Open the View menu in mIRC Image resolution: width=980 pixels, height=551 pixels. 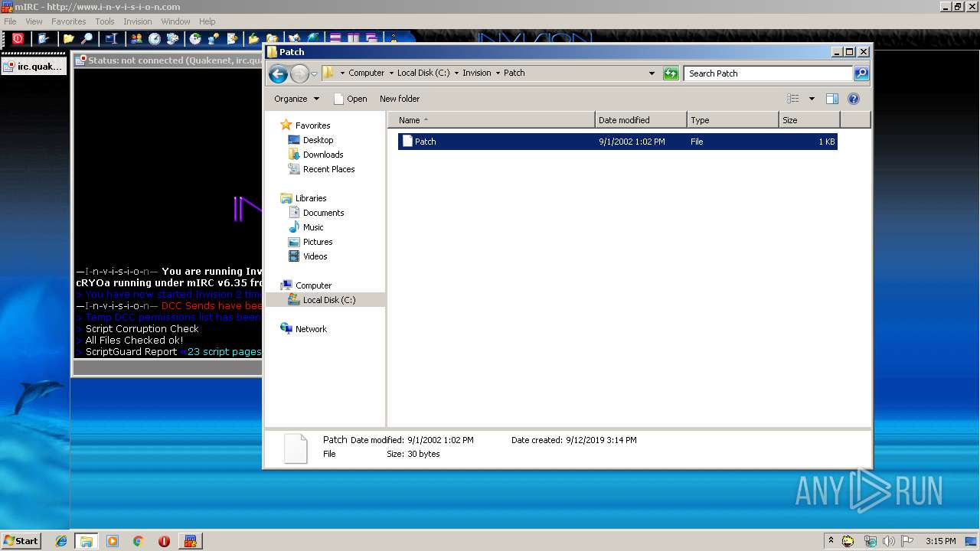(x=34, y=21)
